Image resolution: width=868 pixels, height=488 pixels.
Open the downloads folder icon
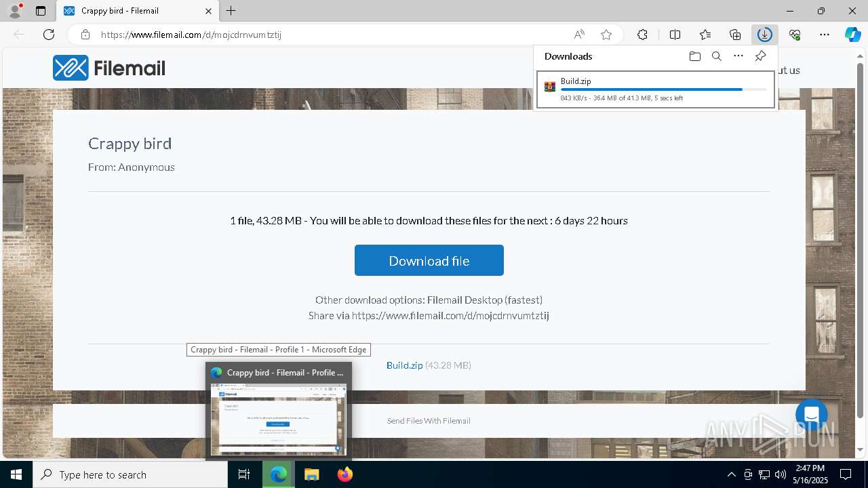click(695, 56)
